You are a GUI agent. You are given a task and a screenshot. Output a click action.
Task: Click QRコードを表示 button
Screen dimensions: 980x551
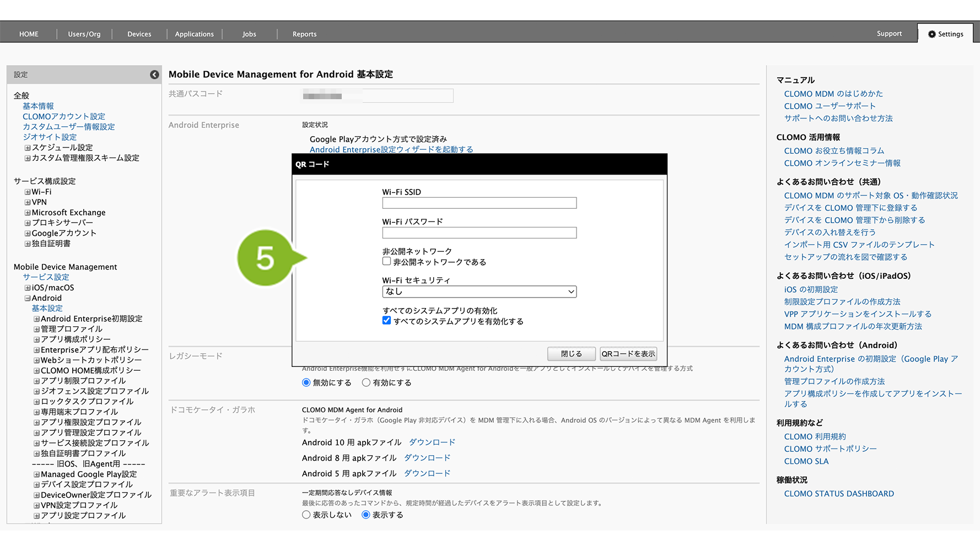click(x=628, y=354)
